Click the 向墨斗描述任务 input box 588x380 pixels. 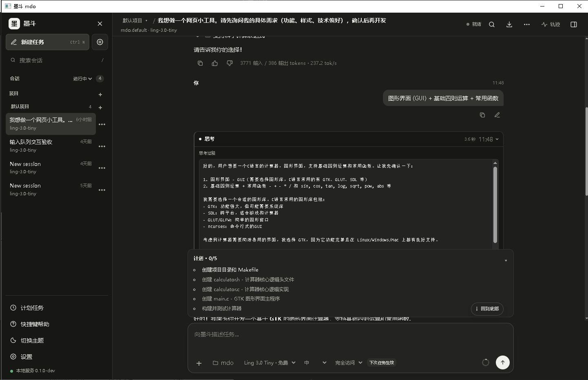click(x=350, y=335)
